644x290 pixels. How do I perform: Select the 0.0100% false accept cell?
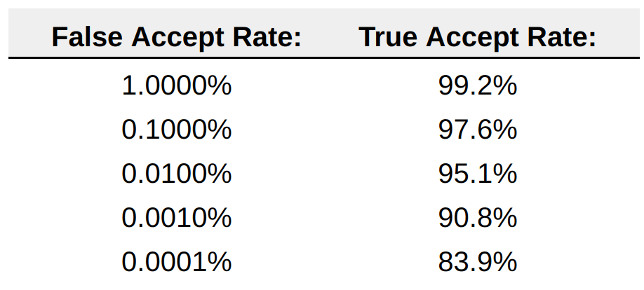(176, 174)
